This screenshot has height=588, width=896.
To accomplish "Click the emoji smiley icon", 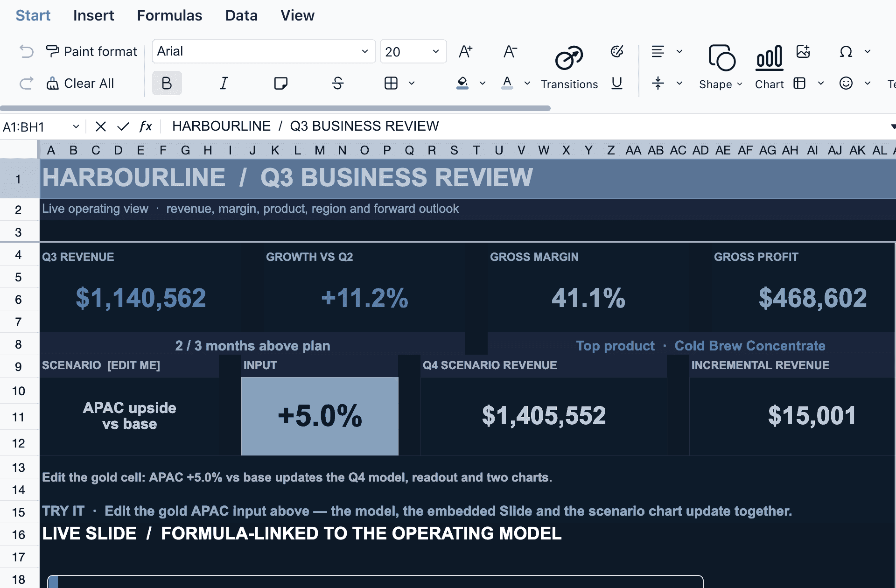I will click(x=846, y=83).
